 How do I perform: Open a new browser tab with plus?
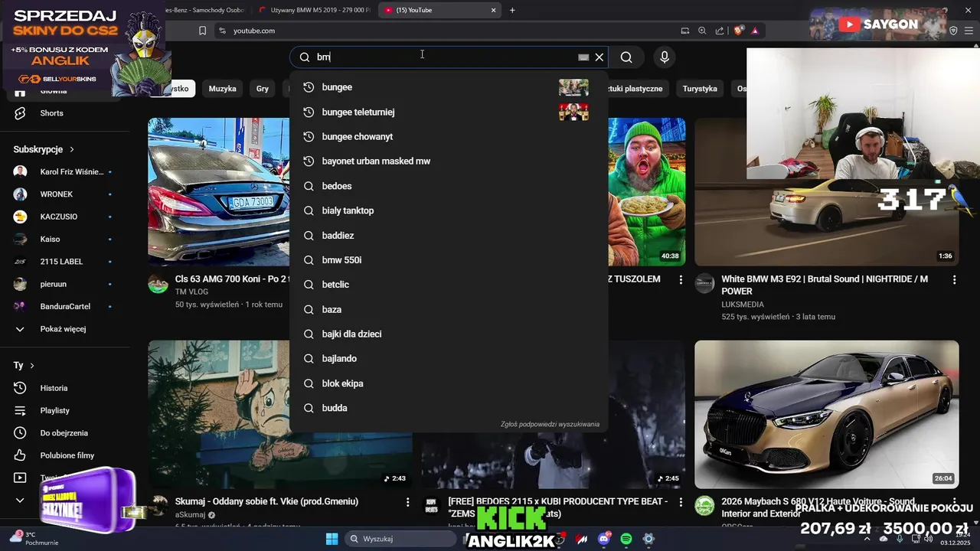512,10
